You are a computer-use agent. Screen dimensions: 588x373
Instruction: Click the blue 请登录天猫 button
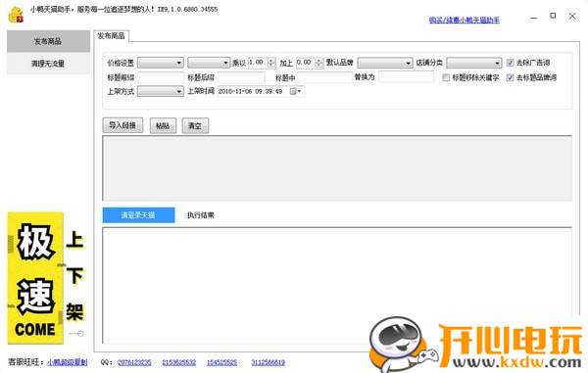(138, 215)
